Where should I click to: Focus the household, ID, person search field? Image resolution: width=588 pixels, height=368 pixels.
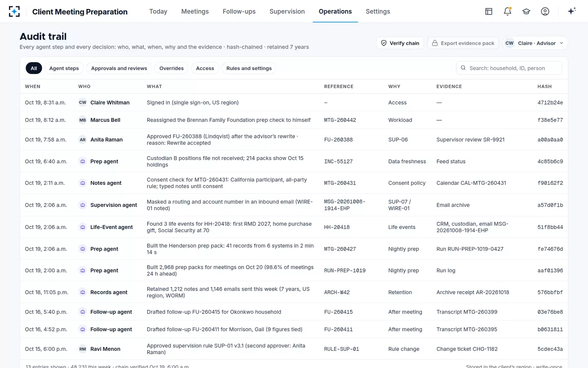pyautogui.click(x=509, y=68)
